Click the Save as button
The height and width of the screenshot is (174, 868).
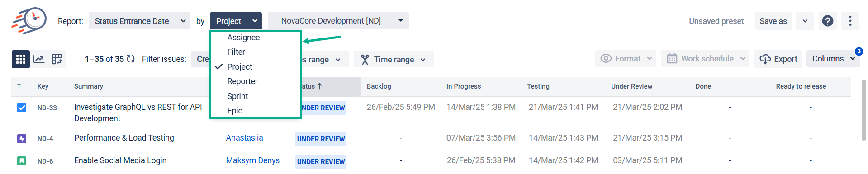click(x=773, y=21)
